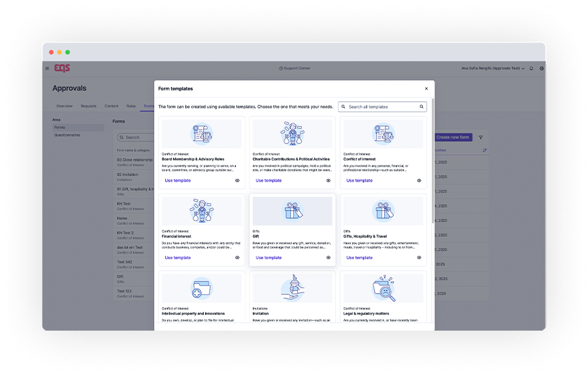The height and width of the screenshot is (373, 588).
Task: Focus the Search all templates field
Action: click(381, 107)
